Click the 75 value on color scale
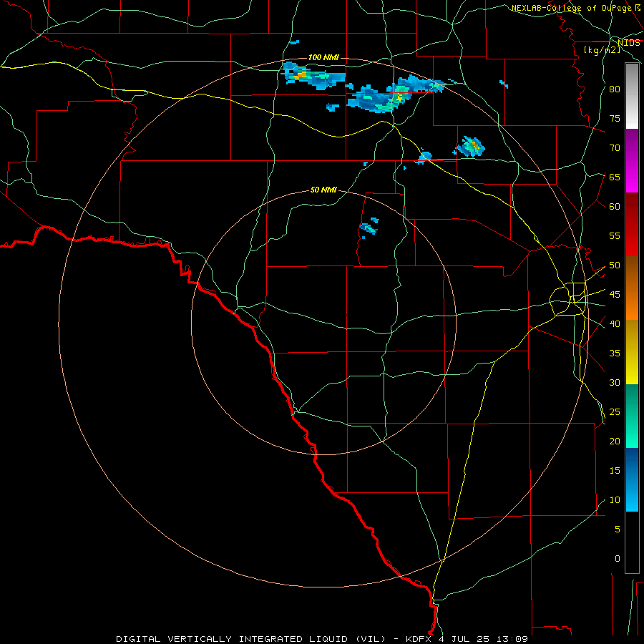Viewport: 644px width, 644px height. tap(615, 118)
